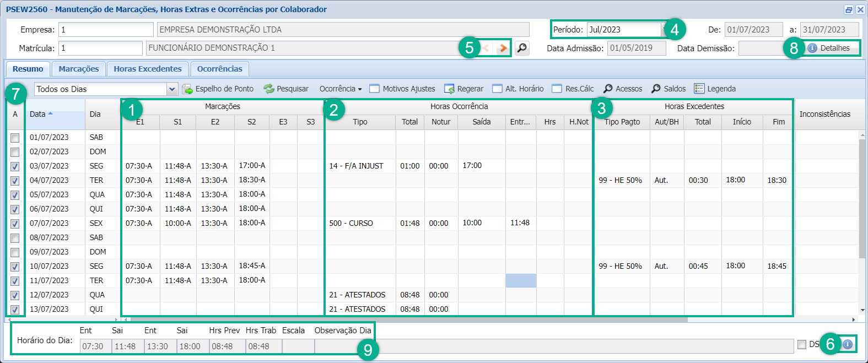Click the Espelho de Ponto icon

coord(187,89)
